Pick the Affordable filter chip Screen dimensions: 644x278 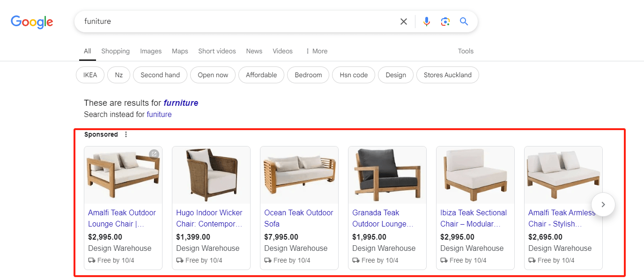[x=261, y=75]
